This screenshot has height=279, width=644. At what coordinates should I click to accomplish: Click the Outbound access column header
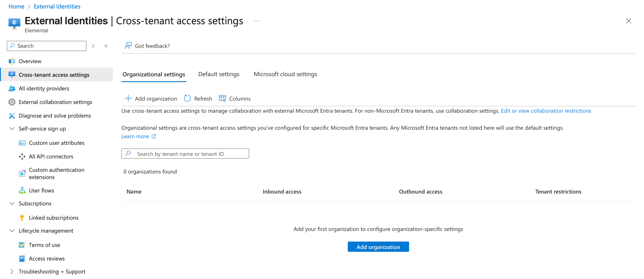tap(421, 192)
